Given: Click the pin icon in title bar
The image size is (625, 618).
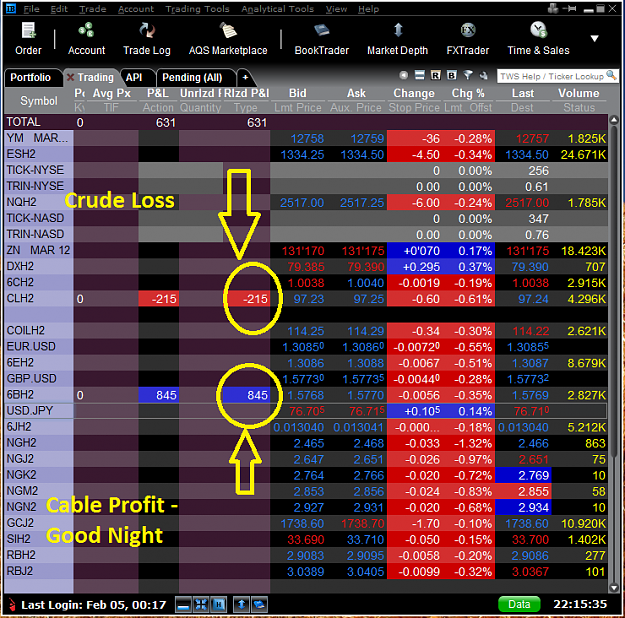Looking at the screenshot, I should (x=570, y=9).
